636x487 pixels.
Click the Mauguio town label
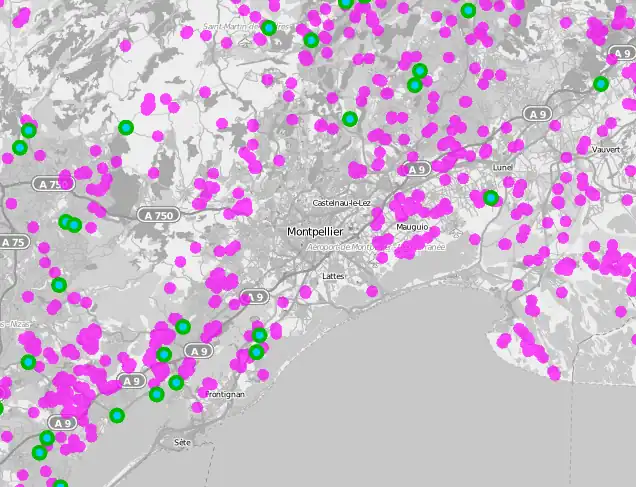tap(412, 226)
